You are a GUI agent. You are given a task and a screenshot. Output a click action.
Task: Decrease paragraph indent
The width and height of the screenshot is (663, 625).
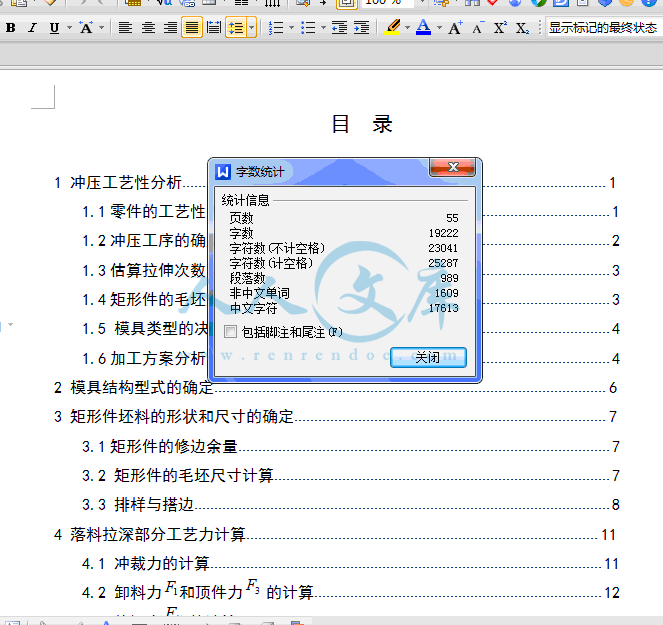pos(340,28)
